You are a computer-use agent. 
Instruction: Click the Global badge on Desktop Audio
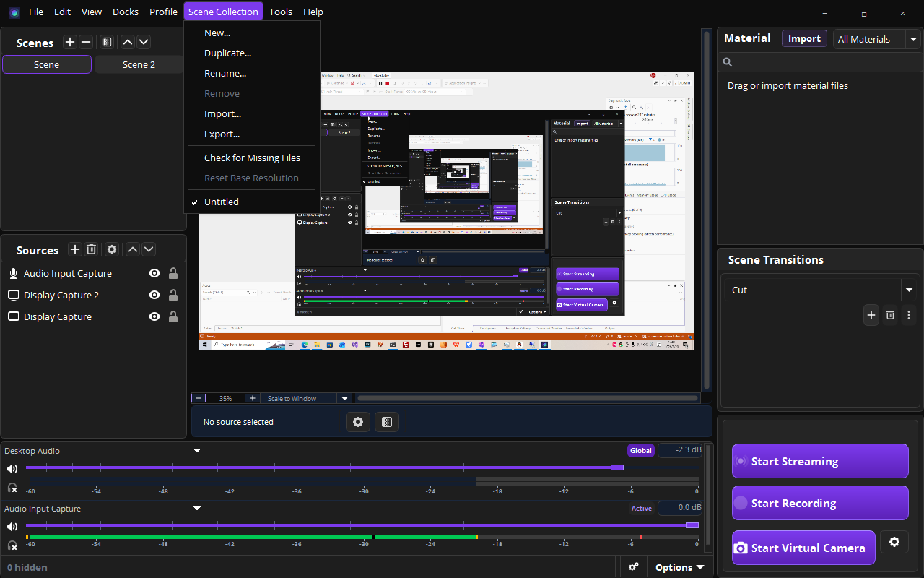click(x=640, y=450)
